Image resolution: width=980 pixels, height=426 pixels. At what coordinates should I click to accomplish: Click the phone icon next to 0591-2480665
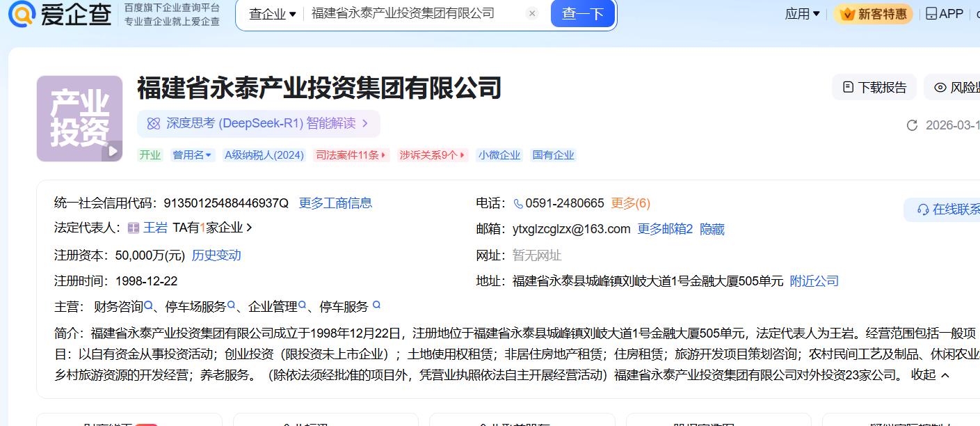(518, 204)
